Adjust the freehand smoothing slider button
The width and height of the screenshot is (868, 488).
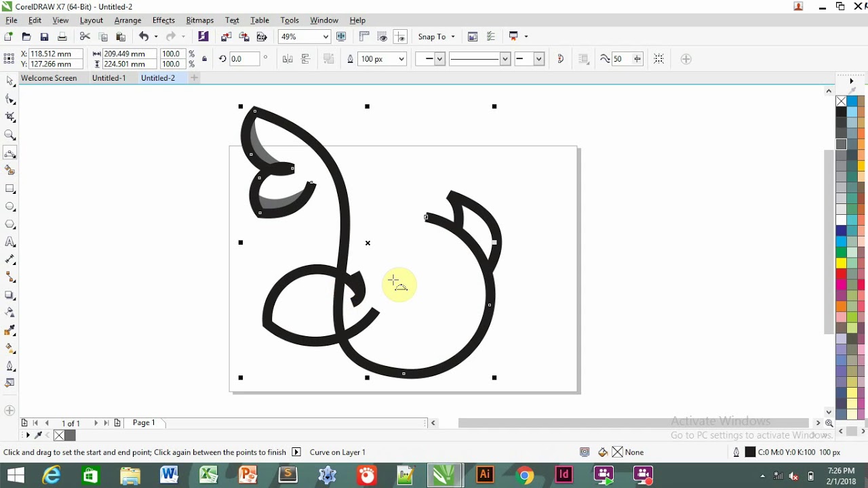pyautogui.click(x=637, y=59)
